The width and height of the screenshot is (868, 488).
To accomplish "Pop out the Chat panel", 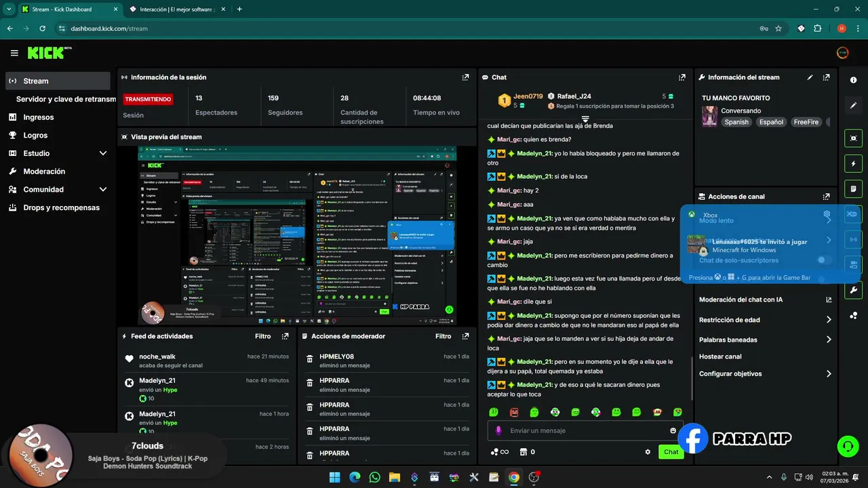I will click(682, 77).
